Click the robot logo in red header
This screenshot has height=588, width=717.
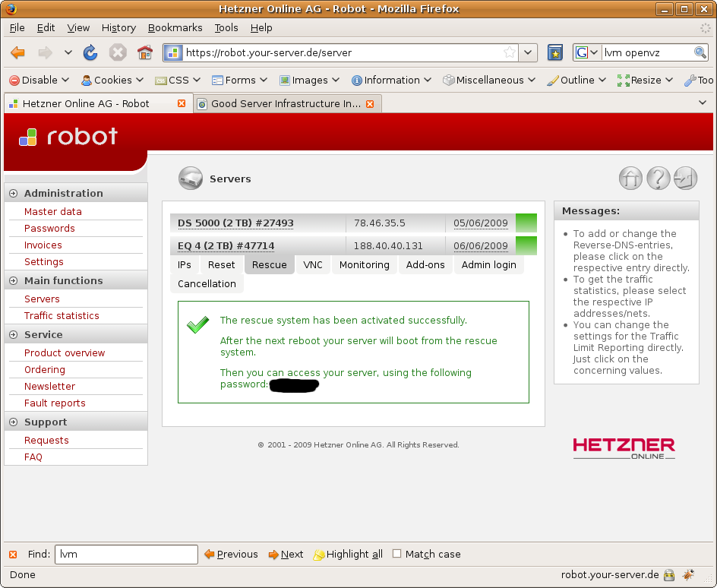[x=68, y=137]
